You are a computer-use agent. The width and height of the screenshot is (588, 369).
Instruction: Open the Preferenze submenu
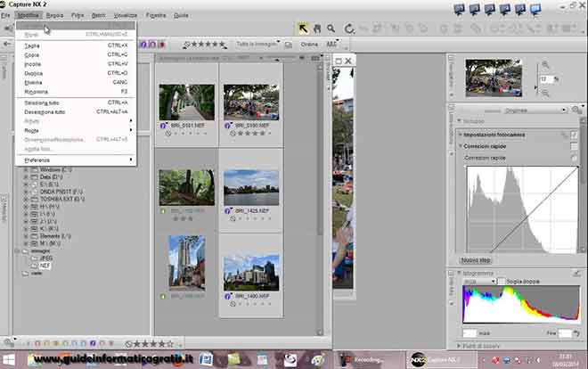[76, 160]
